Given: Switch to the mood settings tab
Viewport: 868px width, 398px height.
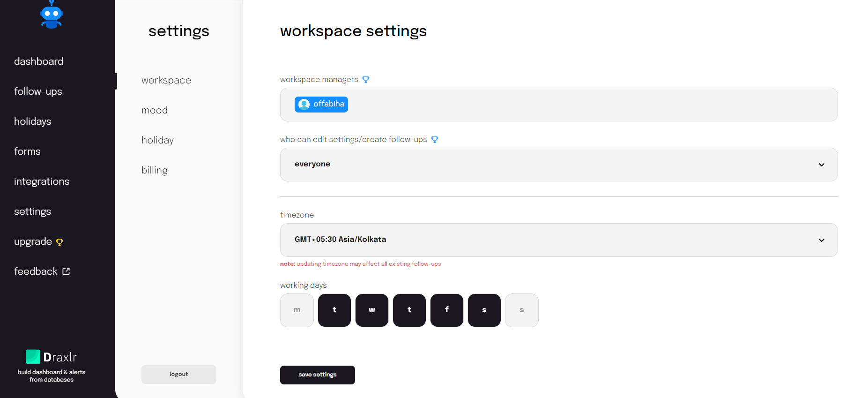Looking at the screenshot, I should click(x=155, y=110).
